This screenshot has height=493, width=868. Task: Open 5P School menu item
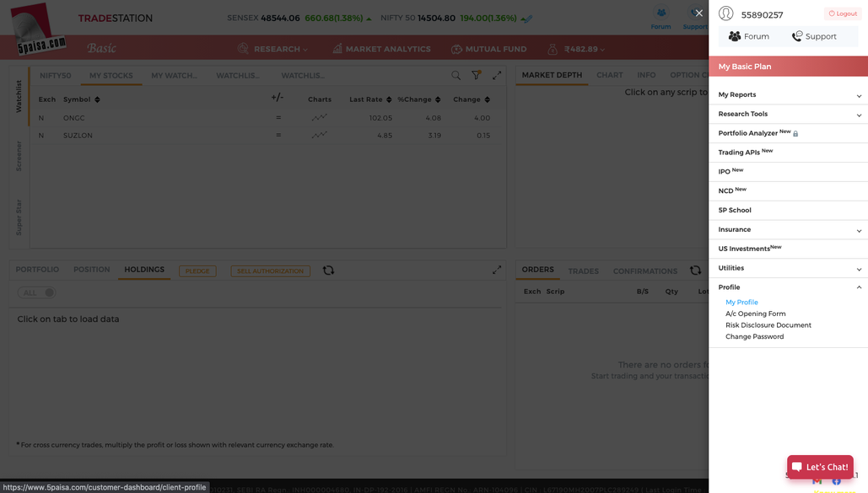coord(788,210)
